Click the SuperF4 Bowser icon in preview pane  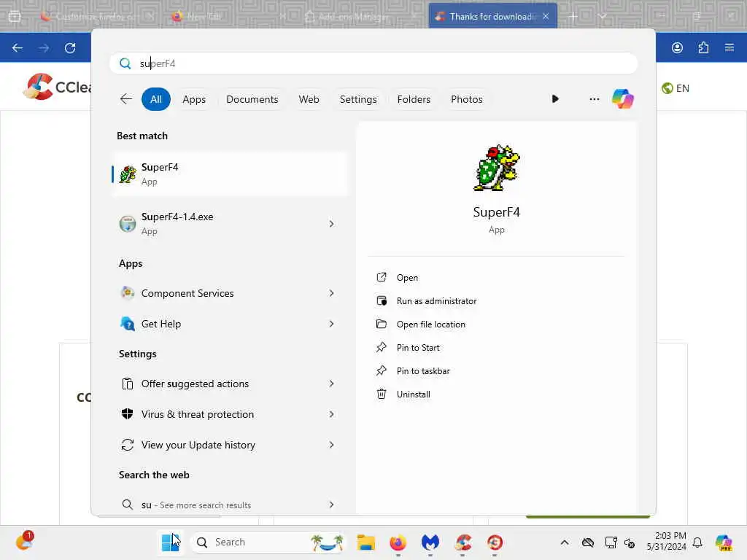click(x=496, y=168)
